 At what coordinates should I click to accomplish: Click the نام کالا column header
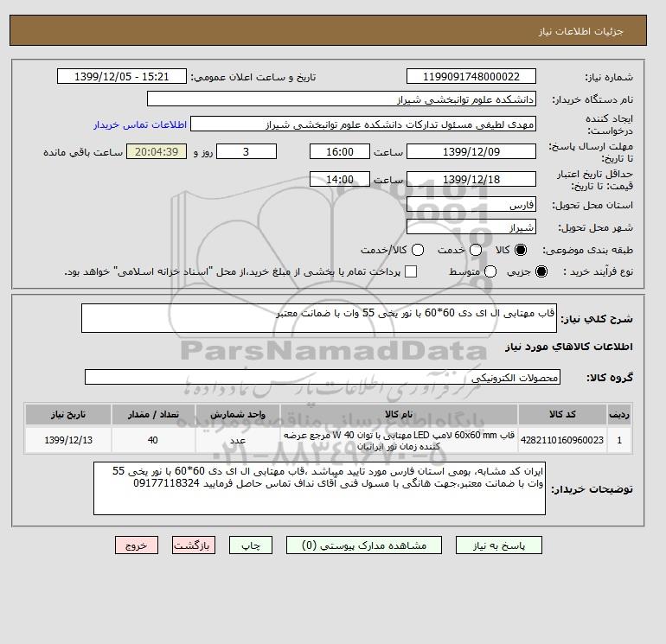pos(399,414)
